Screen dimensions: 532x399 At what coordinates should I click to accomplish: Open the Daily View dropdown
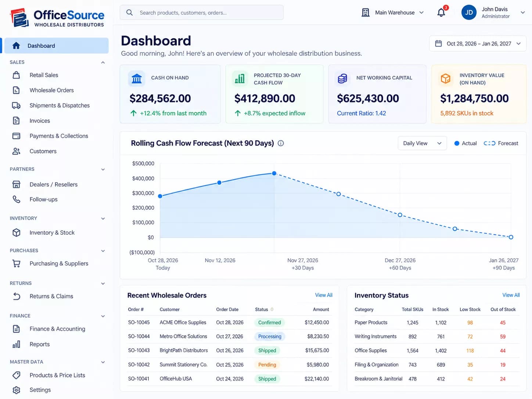pyautogui.click(x=422, y=143)
